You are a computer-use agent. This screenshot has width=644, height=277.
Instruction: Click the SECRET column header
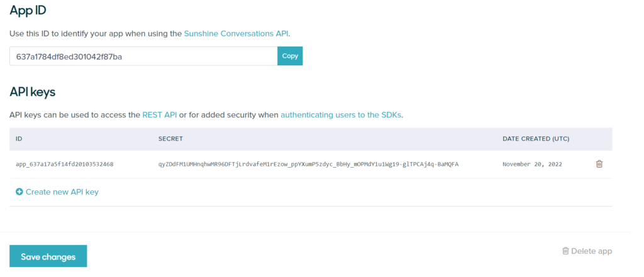[170, 139]
